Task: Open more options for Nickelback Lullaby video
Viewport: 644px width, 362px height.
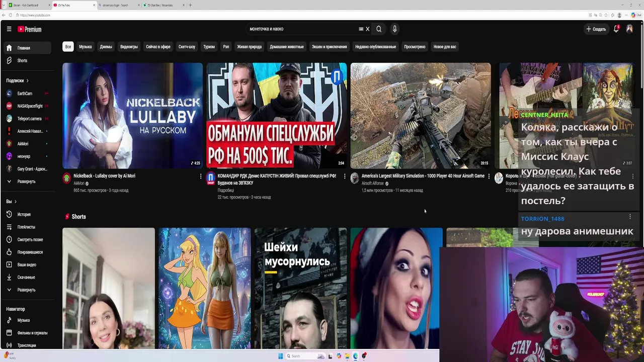Action: pyautogui.click(x=201, y=176)
